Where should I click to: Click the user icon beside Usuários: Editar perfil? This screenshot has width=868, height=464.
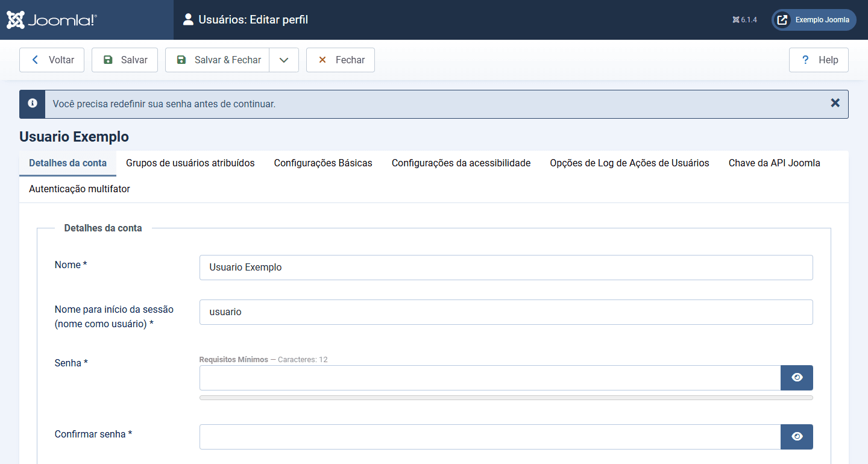188,20
